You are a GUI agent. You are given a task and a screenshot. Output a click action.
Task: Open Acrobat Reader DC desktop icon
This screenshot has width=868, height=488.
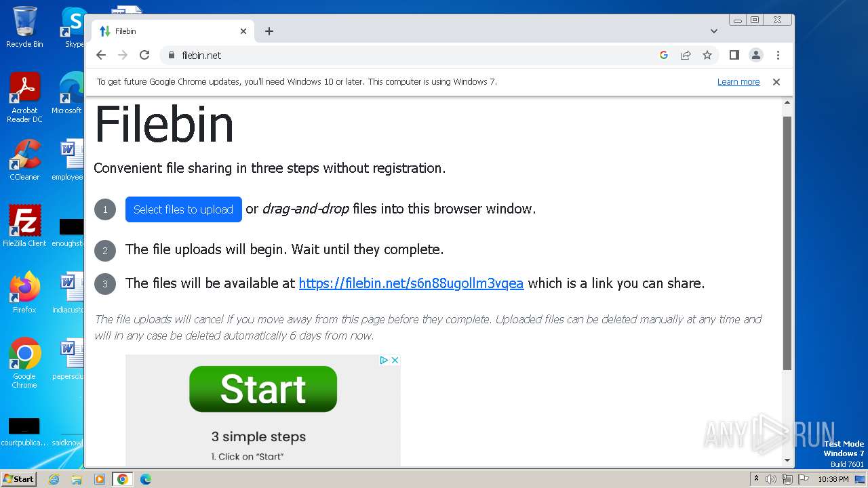point(24,98)
